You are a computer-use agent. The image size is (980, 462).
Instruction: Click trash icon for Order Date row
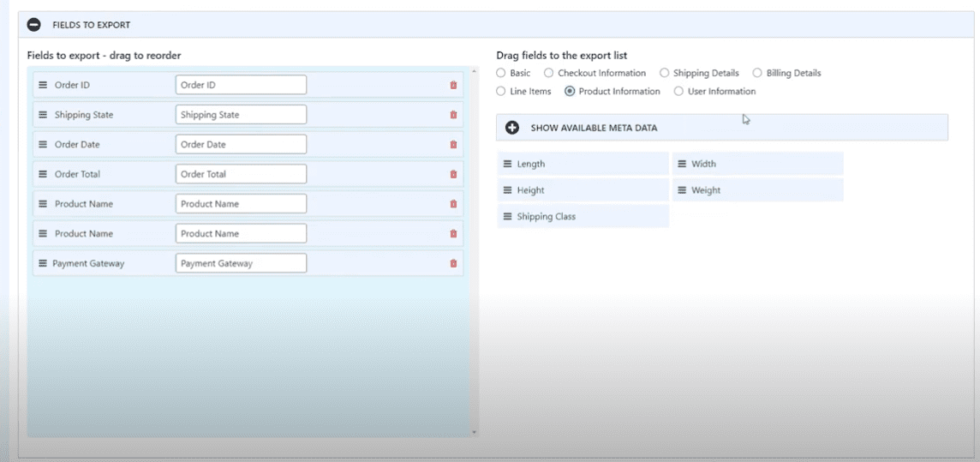(453, 145)
